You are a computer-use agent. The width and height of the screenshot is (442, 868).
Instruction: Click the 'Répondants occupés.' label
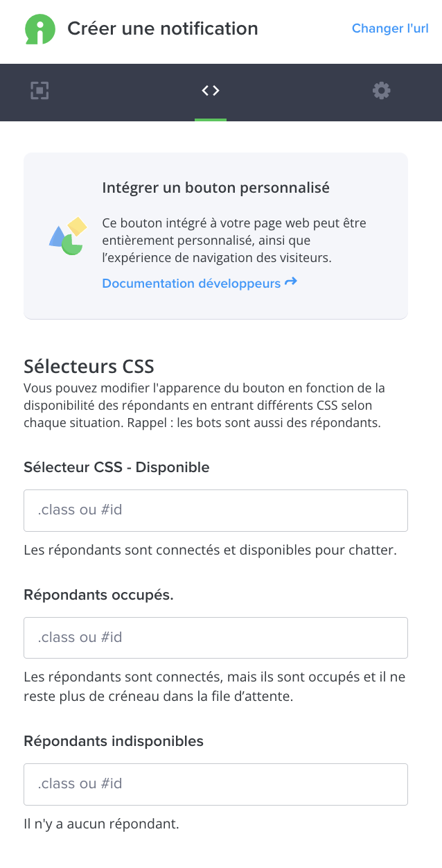click(98, 595)
